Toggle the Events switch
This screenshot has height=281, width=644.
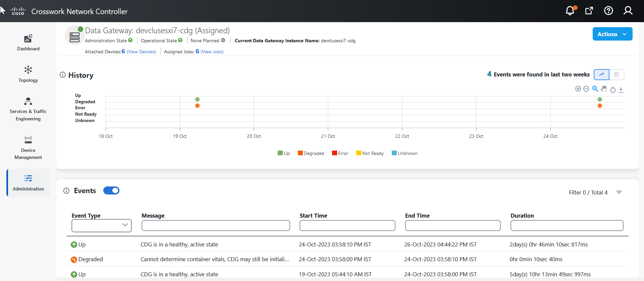[x=111, y=190]
